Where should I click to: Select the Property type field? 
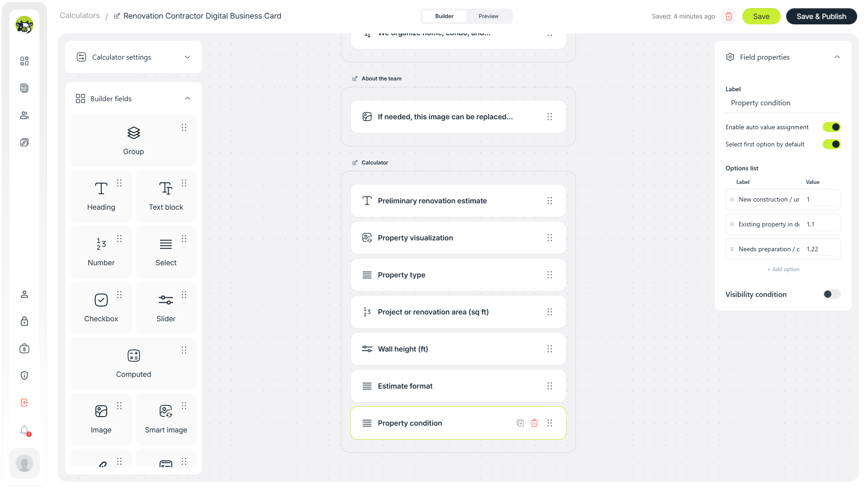click(458, 275)
